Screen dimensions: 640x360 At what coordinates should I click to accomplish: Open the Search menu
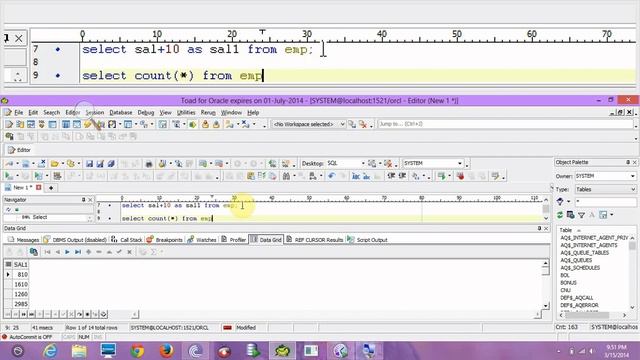tap(51, 112)
